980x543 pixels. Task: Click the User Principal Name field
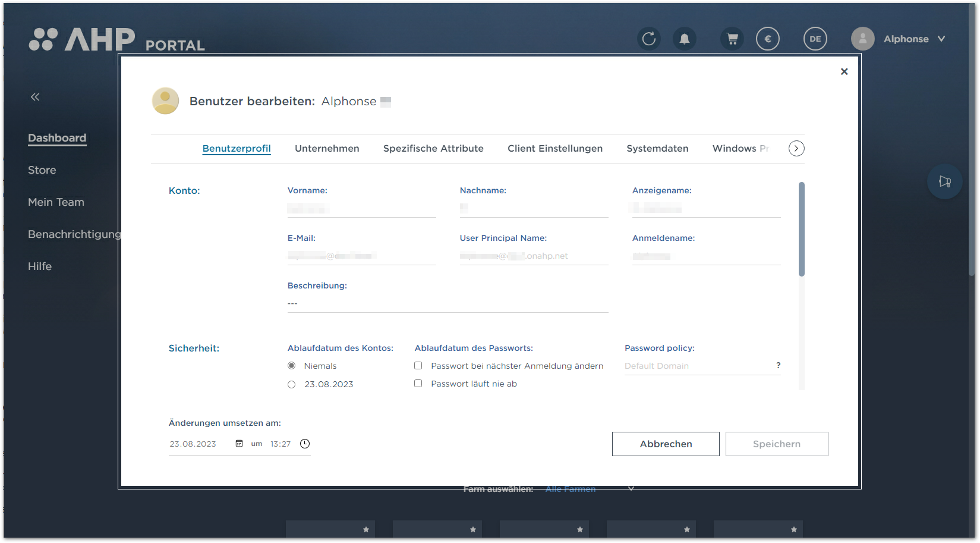(x=534, y=256)
